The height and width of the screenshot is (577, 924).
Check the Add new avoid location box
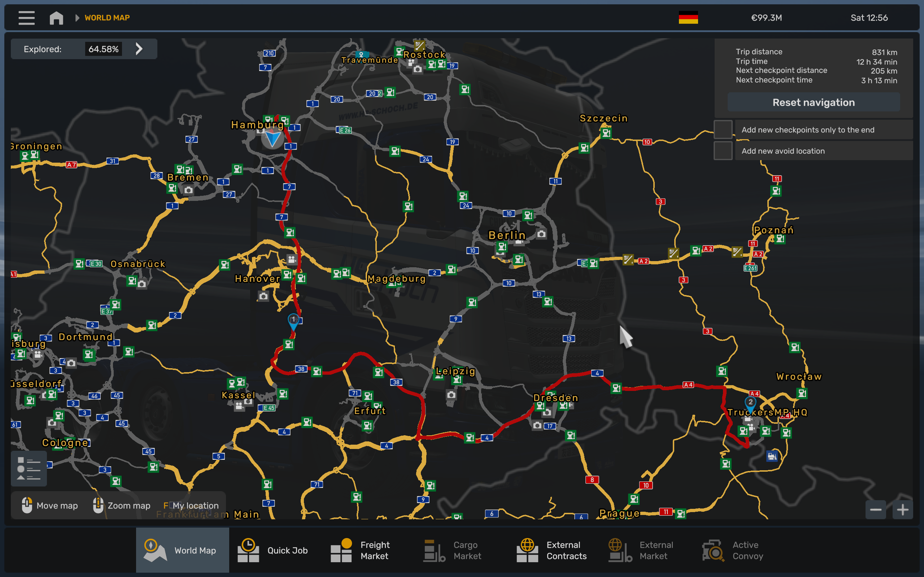723,151
